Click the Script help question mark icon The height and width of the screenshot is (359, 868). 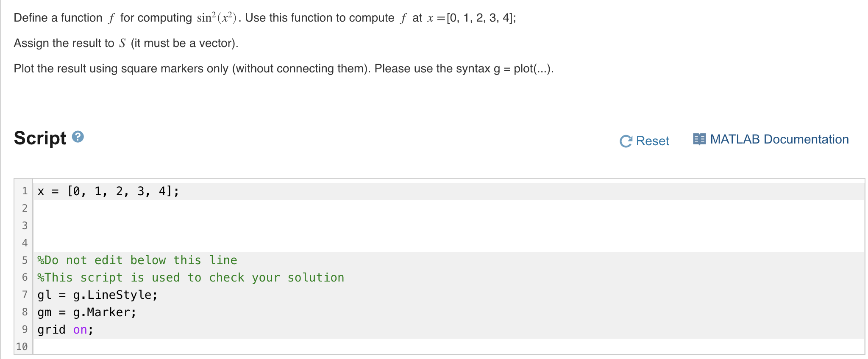coord(78,137)
